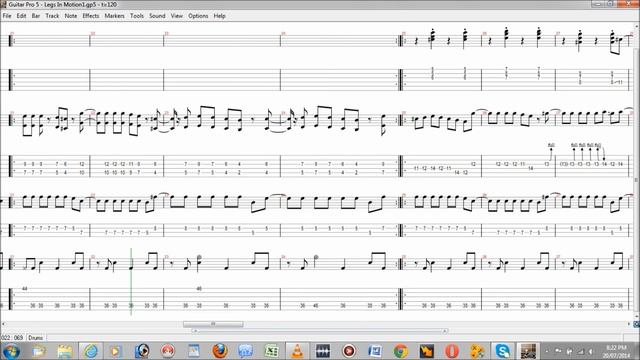Open the Effects menu
The width and height of the screenshot is (640, 360).
[x=91, y=16]
